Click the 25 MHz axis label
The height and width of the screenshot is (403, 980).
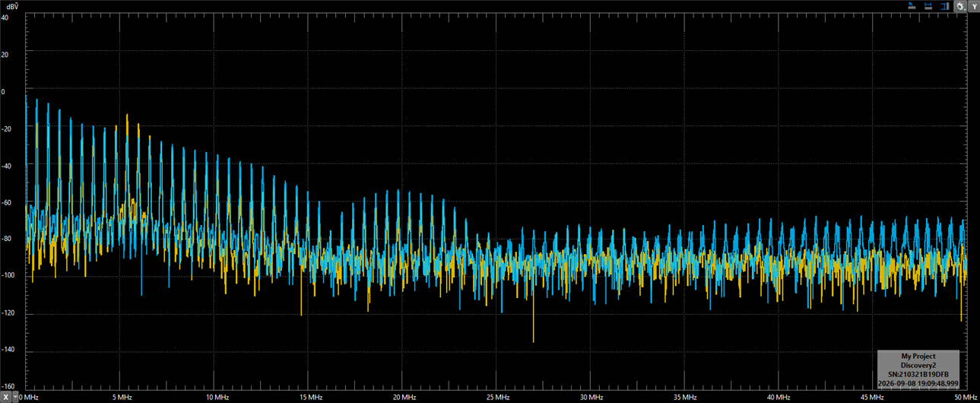point(497,398)
